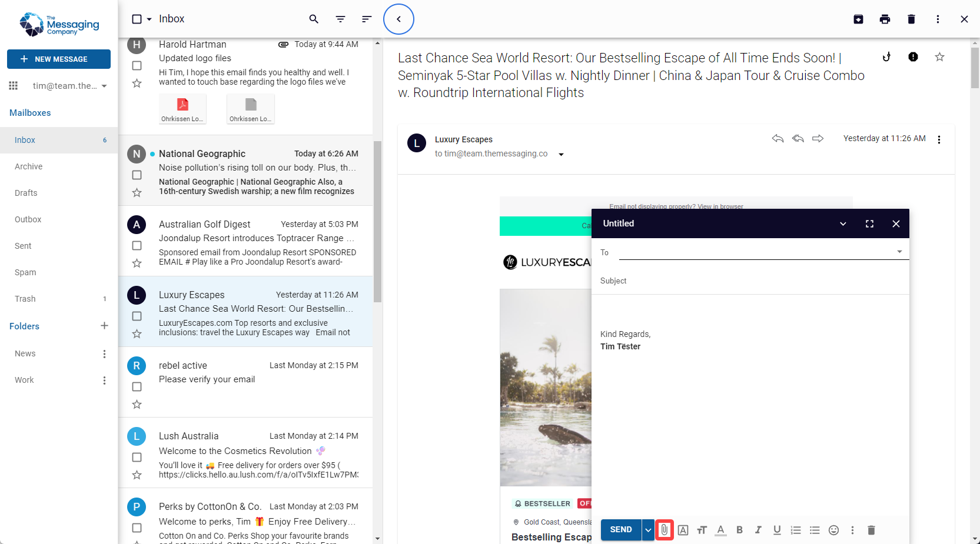Collapse the Untitled compose window
This screenshot has height=544, width=980.
[843, 223]
